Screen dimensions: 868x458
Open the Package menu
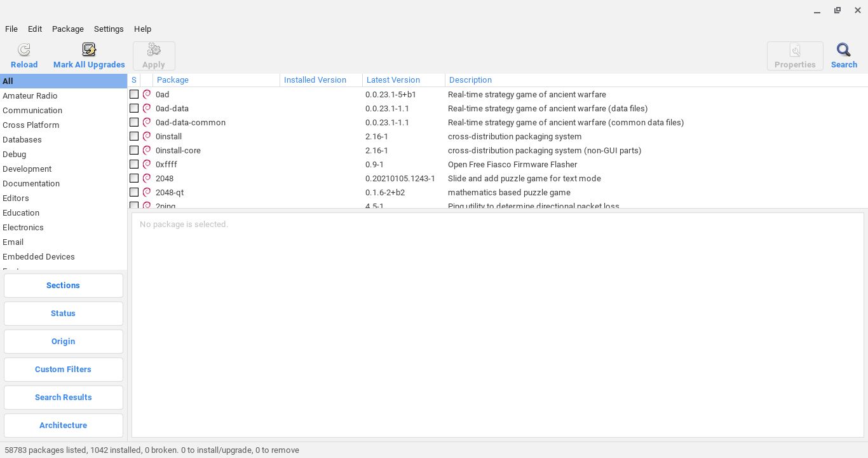[68, 29]
